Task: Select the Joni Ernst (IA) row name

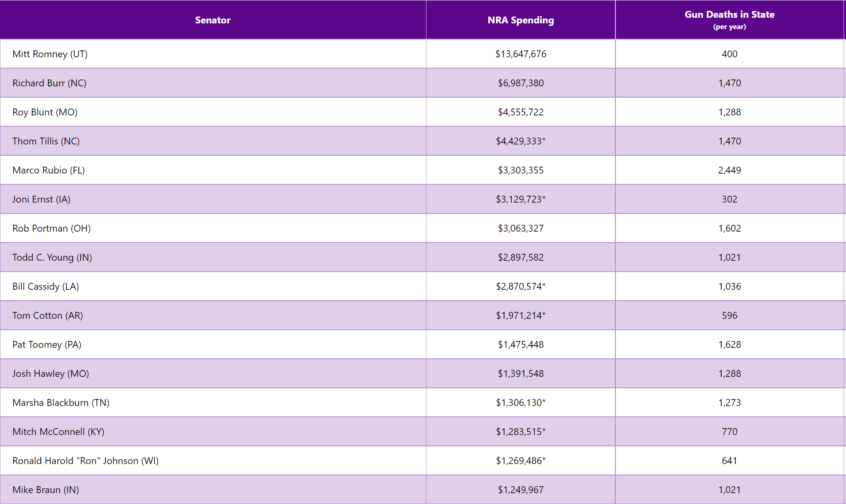Action: (x=41, y=199)
